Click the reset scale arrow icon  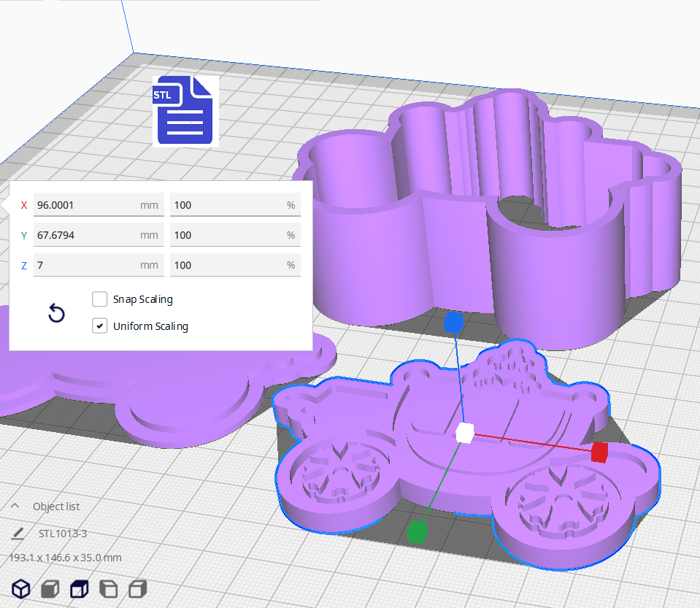(56, 314)
